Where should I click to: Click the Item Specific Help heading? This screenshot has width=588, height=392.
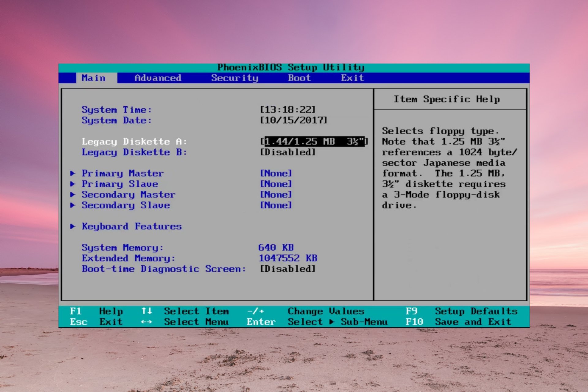(x=447, y=99)
